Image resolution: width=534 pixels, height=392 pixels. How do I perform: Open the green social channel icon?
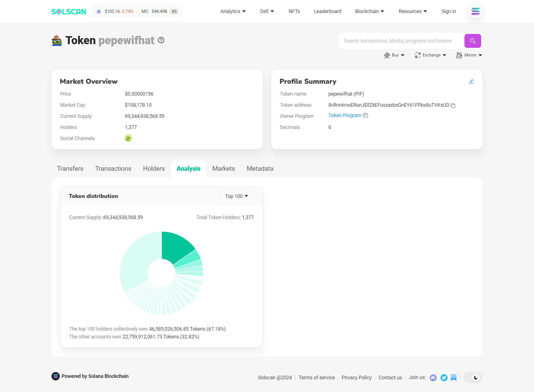(x=128, y=138)
